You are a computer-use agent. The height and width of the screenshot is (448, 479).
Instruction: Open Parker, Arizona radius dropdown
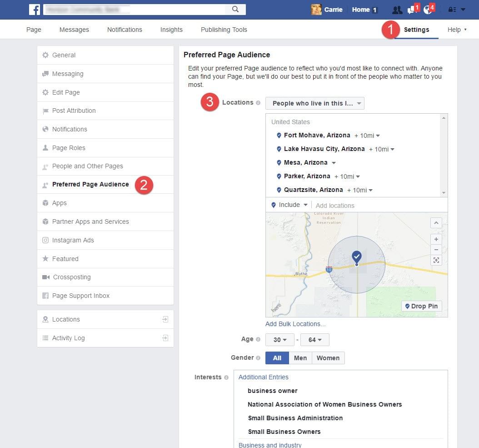coord(347,176)
